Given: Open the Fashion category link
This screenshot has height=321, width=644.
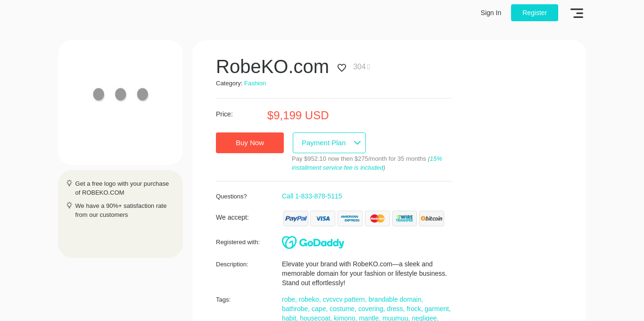Looking at the screenshot, I should [x=255, y=83].
